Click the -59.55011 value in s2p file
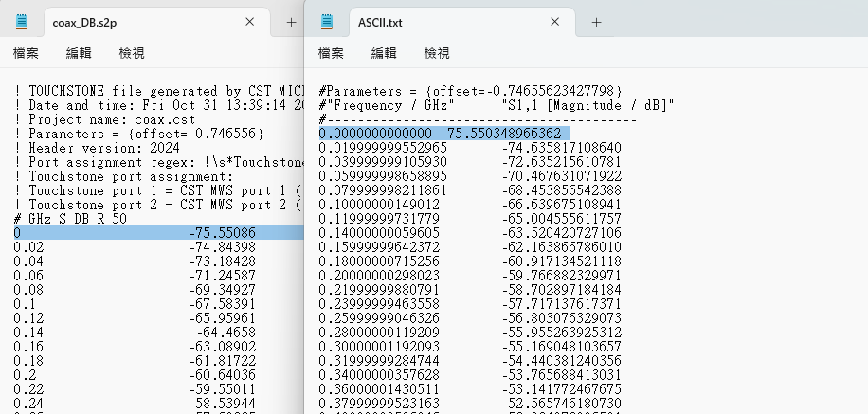Image resolution: width=868 pixels, height=414 pixels. pos(223,389)
